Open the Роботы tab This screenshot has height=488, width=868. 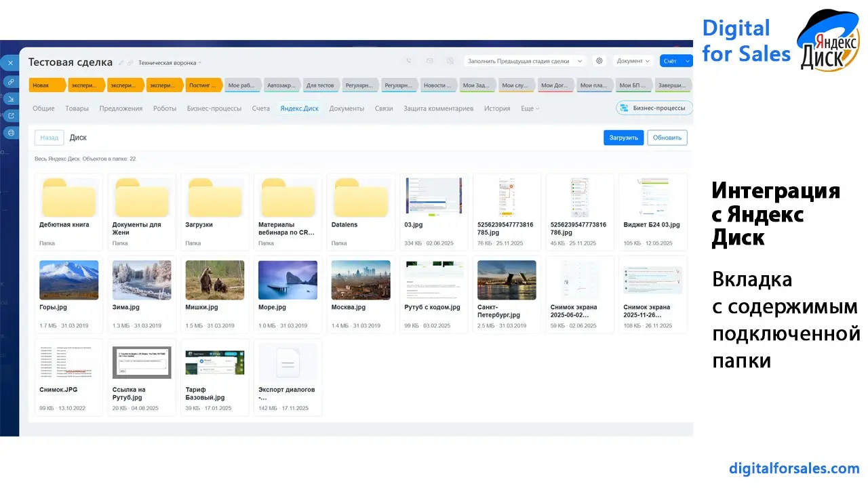click(x=165, y=108)
